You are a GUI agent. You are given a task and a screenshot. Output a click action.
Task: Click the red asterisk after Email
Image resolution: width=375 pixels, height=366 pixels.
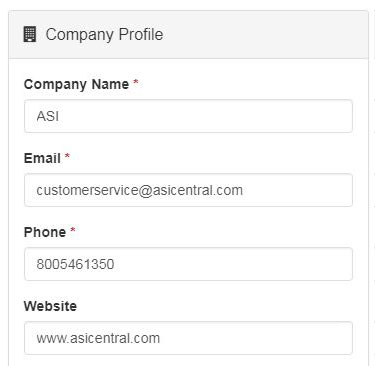[x=67, y=156]
